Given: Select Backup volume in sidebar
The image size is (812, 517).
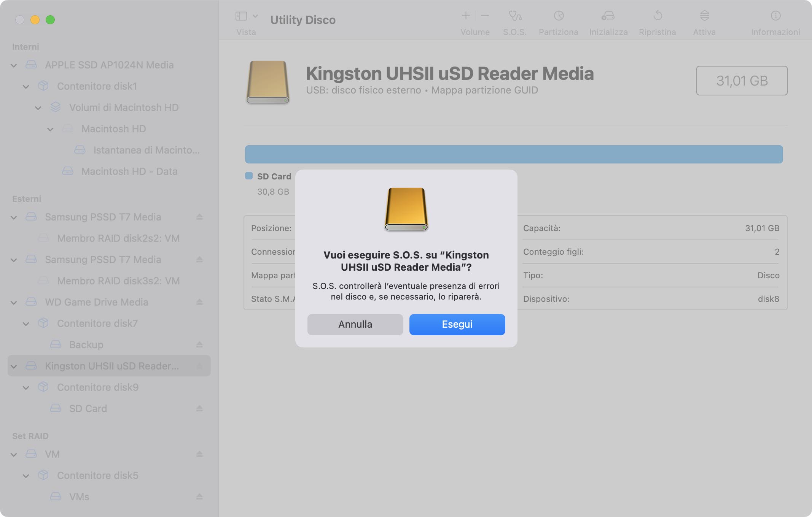Looking at the screenshot, I should pos(109,344).
